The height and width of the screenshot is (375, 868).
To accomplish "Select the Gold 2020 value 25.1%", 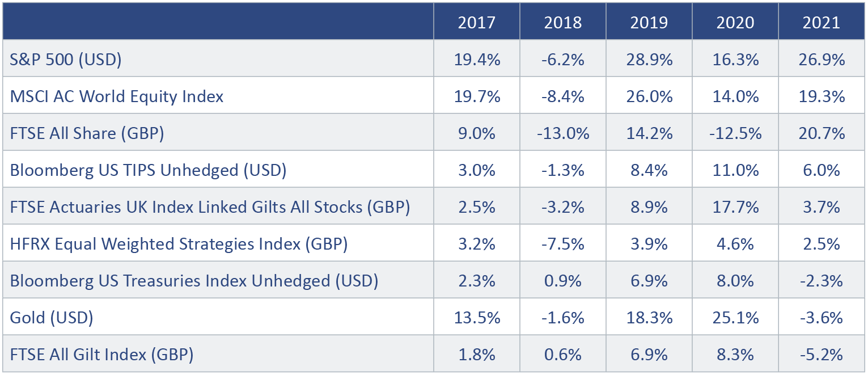I will 735,318.
